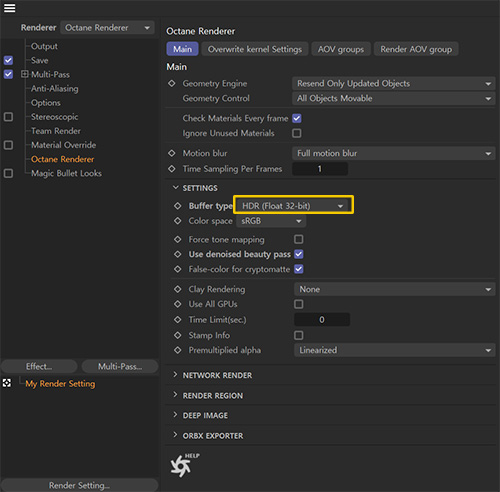Open the Motion blur dropdown
500x492 pixels.
pos(394,153)
